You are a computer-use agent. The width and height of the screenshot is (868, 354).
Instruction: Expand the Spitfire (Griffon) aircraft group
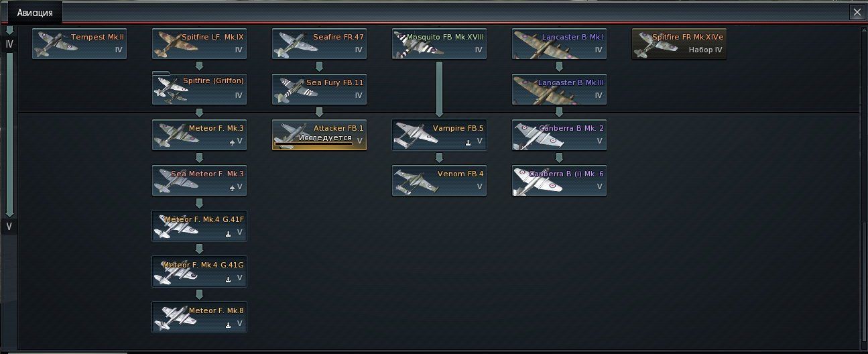tap(200, 89)
